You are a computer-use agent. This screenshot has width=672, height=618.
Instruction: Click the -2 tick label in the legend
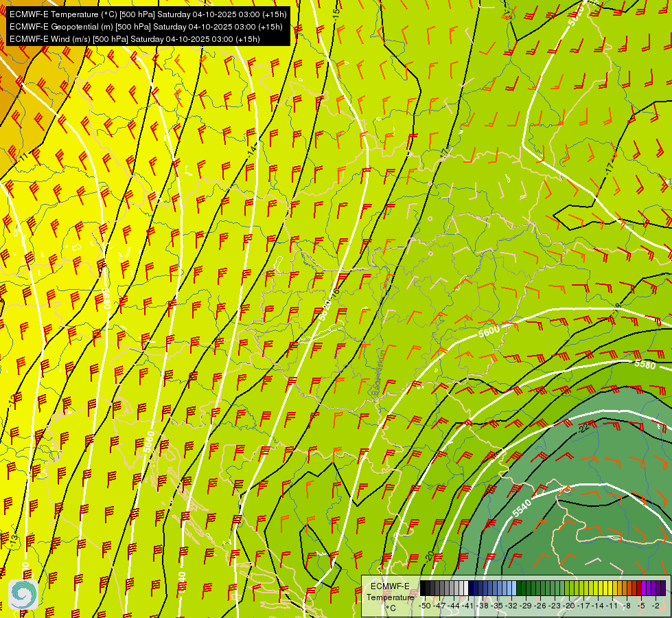[656, 606]
